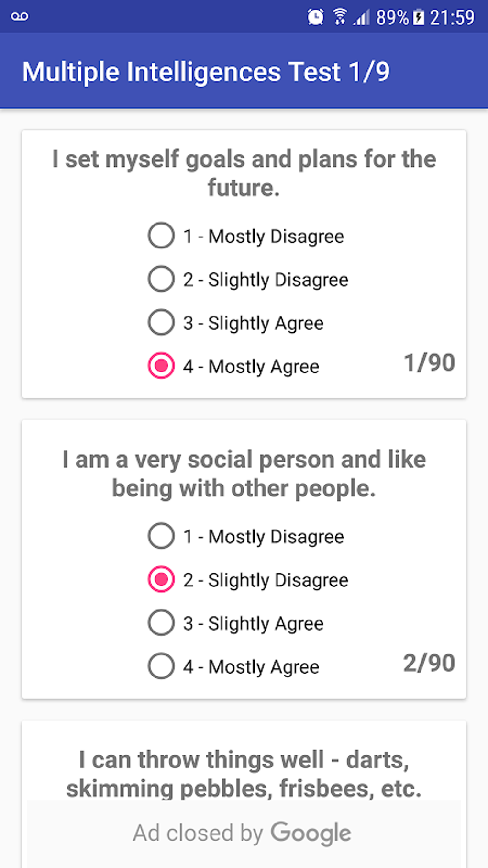Choose 4 - Mostly Agree for social person question
488x868 pixels.
233,666
